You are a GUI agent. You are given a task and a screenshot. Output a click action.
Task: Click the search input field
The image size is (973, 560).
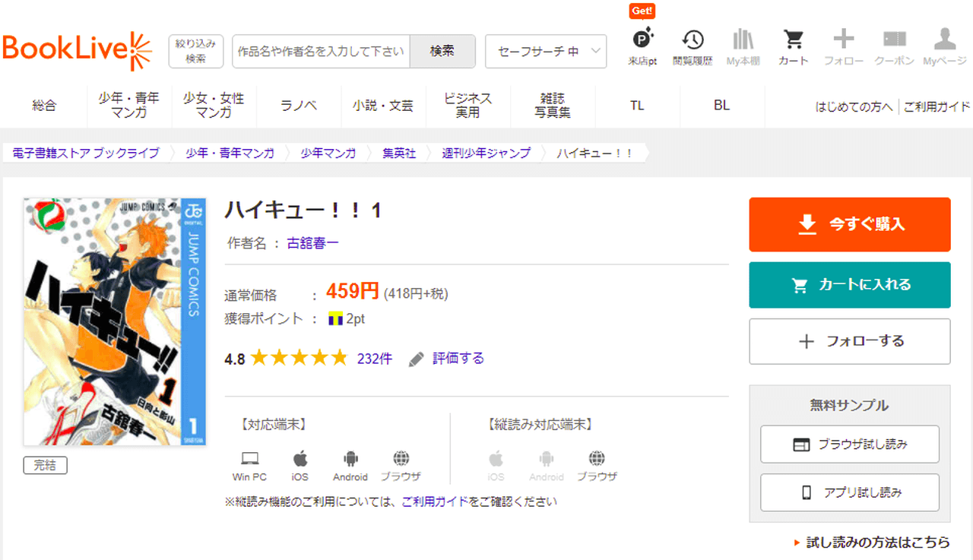(x=321, y=52)
